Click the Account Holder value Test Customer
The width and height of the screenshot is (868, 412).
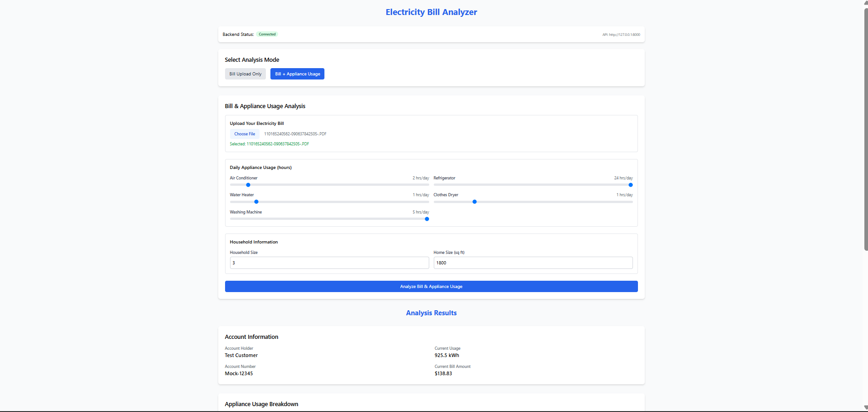[x=241, y=355]
